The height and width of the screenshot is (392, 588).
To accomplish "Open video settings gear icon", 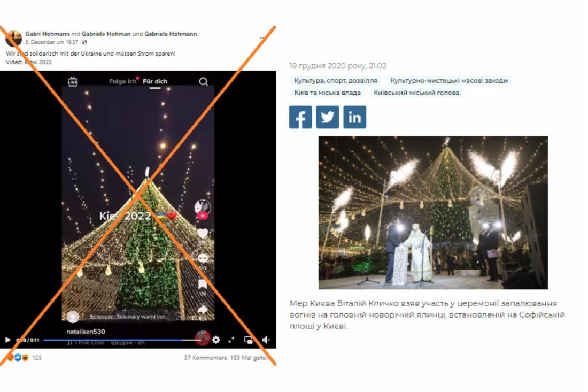I will click(216, 340).
